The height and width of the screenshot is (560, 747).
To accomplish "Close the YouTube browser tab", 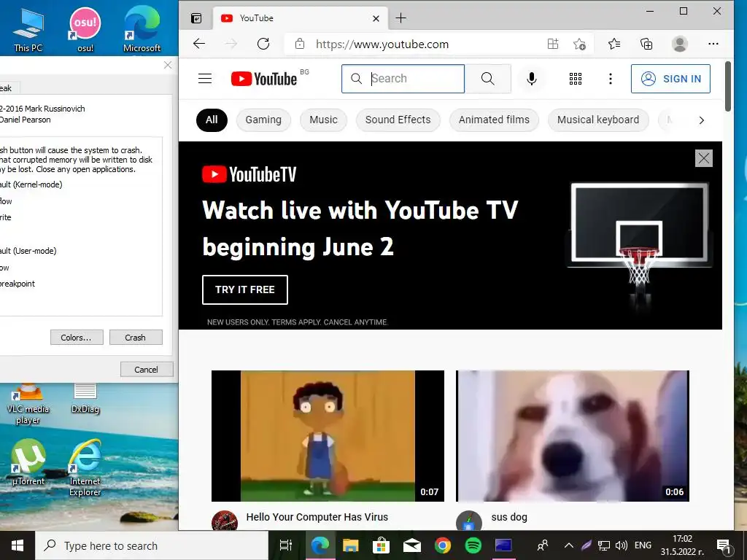I will click(x=376, y=18).
